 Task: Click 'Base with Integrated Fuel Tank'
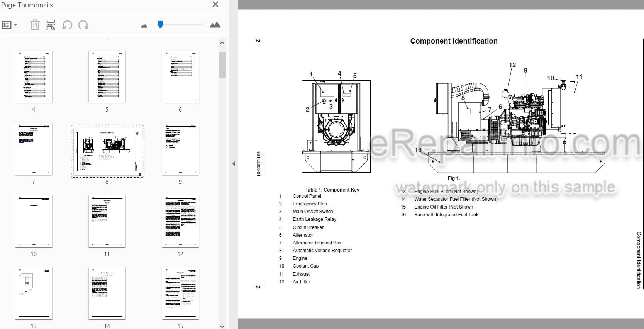tap(446, 214)
